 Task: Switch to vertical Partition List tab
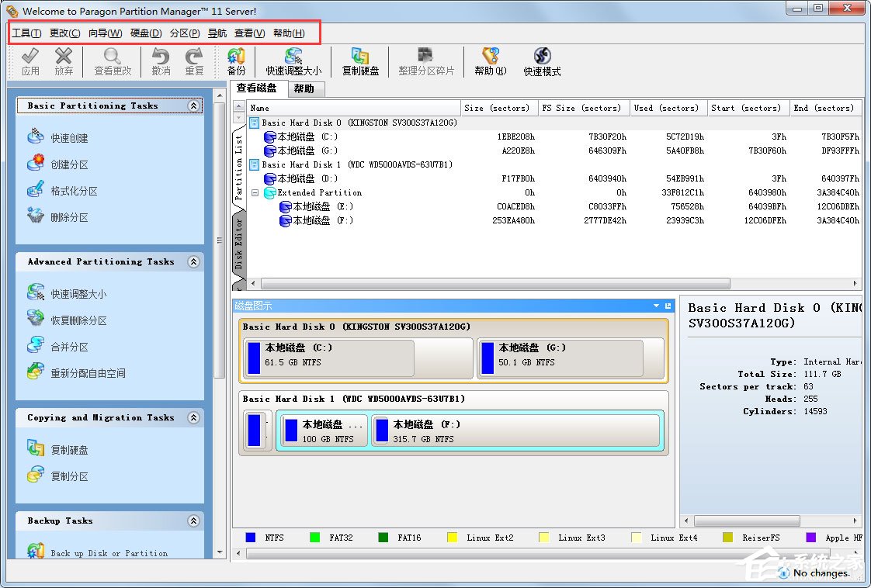[x=239, y=168]
